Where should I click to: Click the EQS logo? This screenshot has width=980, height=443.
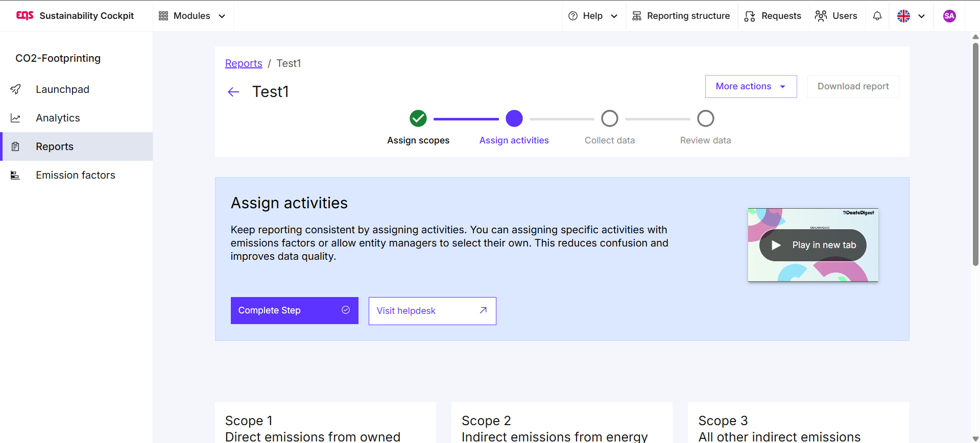(25, 16)
